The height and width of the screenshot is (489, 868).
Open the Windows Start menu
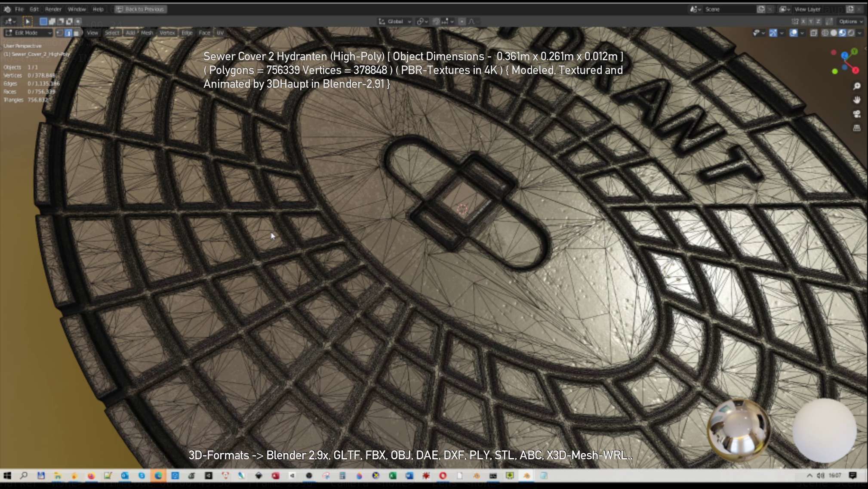7,476
